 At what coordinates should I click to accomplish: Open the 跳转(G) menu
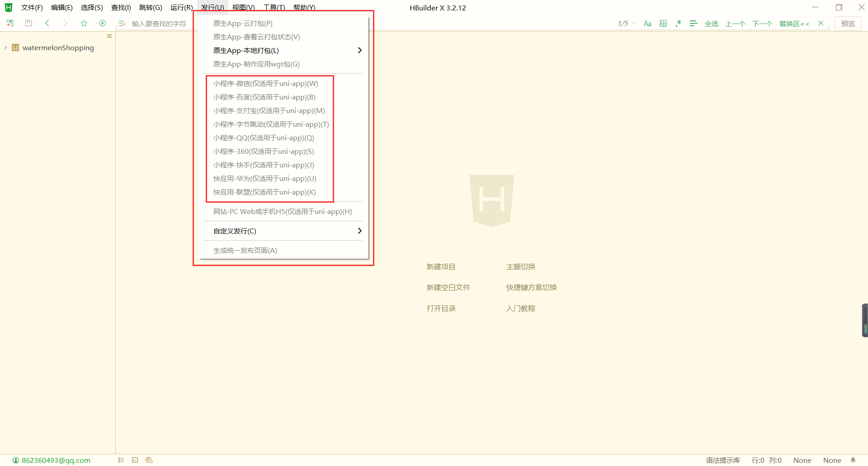(151, 8)
